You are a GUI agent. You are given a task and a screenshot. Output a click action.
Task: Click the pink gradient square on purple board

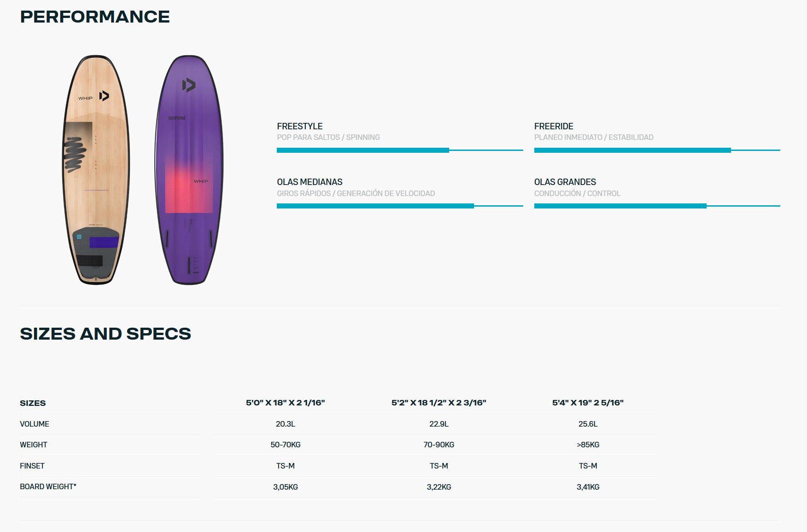(189, 188)
